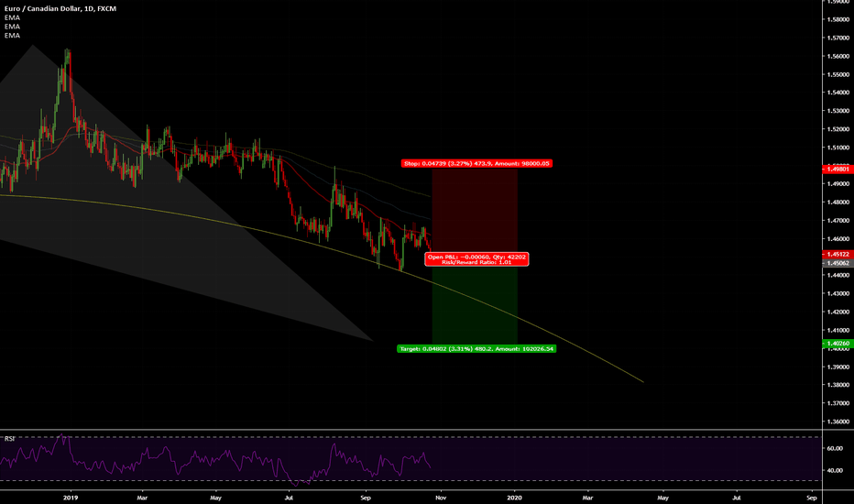
Task: Select the red Stop label on the position
Action: [x=476, y=163]
